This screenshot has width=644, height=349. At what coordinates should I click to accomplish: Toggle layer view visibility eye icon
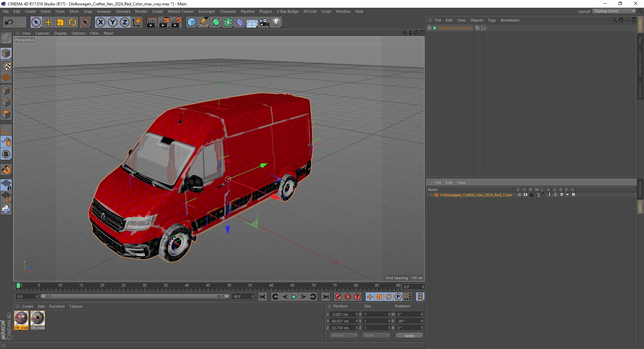525,195
